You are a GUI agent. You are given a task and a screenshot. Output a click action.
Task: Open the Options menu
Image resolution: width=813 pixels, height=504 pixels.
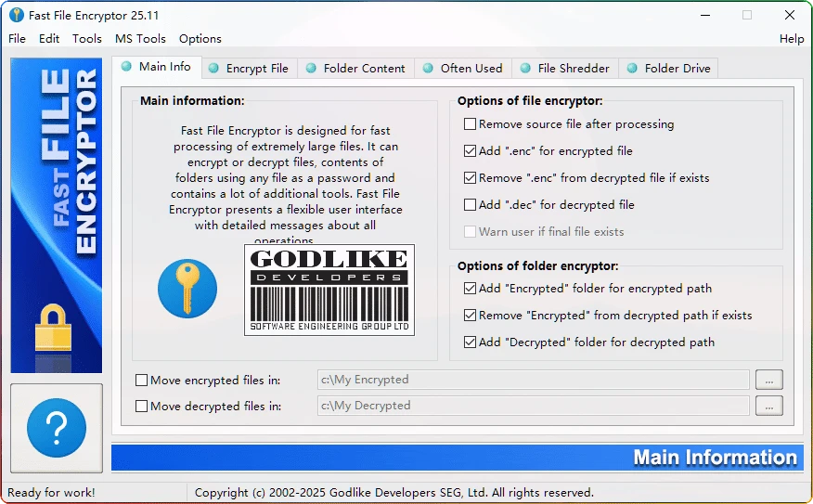point(200,39)
